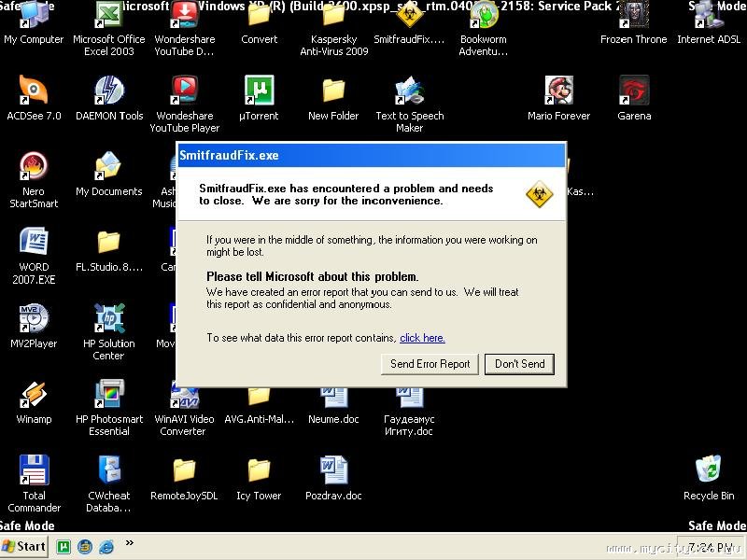The image size is (747, 560).
Task: Select the Internet ADSL connection icon
Action: coord(709,22)
